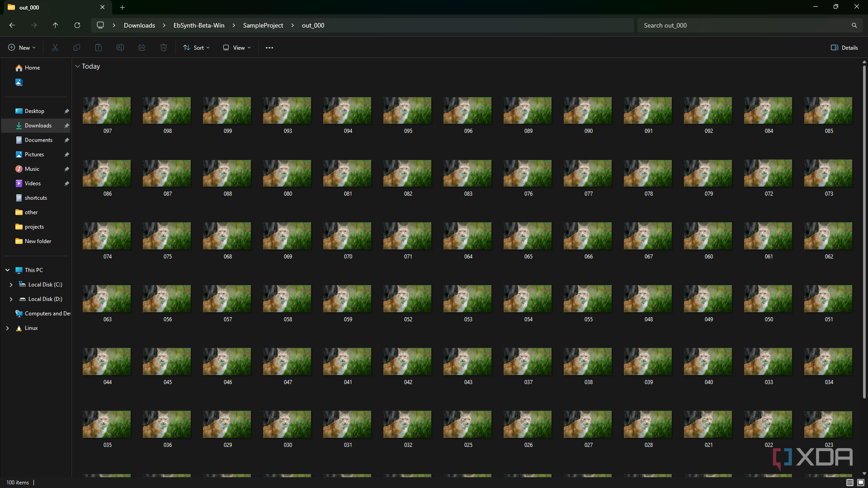
Task: Expand Local Disk (C:) node
Action: point(11,285)
